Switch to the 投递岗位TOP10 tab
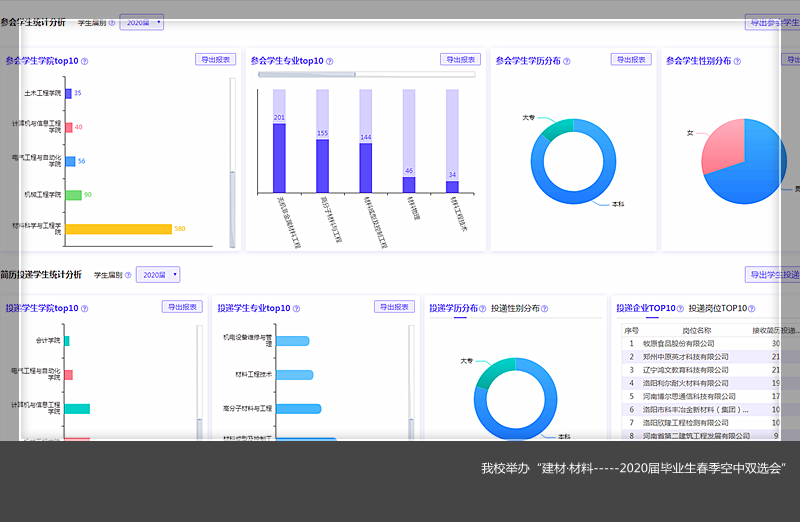This screenshot has height=522, width=800. point(717,309)
